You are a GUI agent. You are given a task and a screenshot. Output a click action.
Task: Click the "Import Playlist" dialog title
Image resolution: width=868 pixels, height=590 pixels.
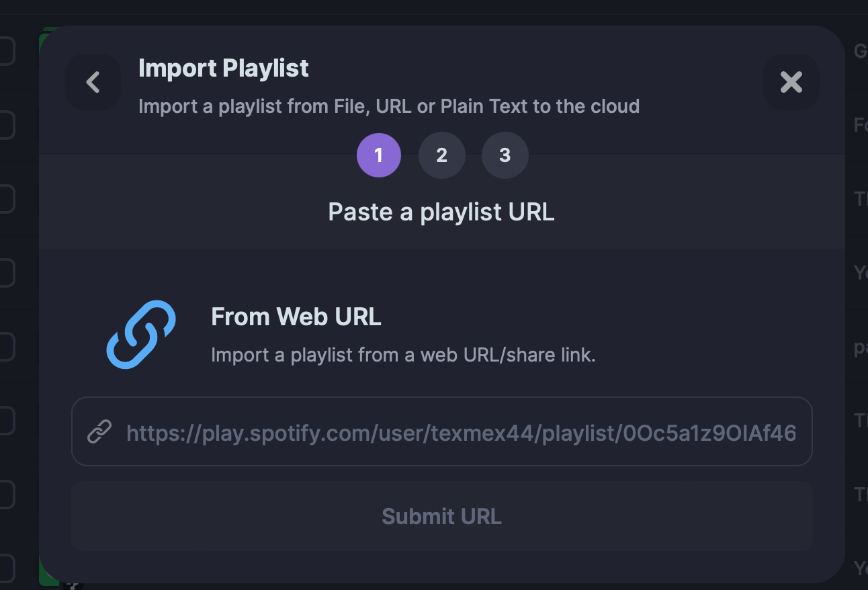[223, 68]
